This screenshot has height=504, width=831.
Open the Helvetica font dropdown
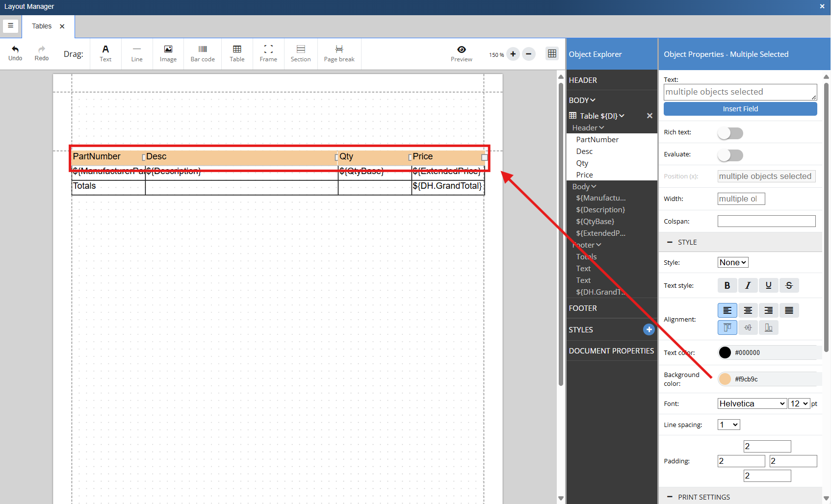pyautogui.click(x=752, y=403)
